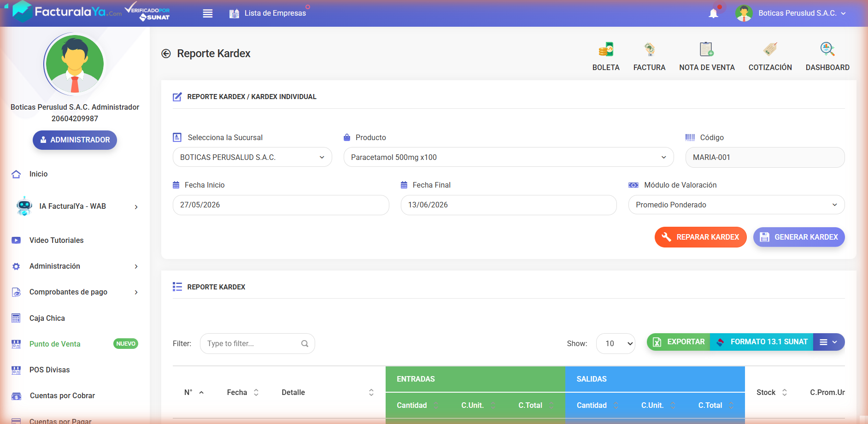This screenshot has width=868, height=424.
Task: Sort by Entradas C.Unit. column
Action: pos(479,406)
